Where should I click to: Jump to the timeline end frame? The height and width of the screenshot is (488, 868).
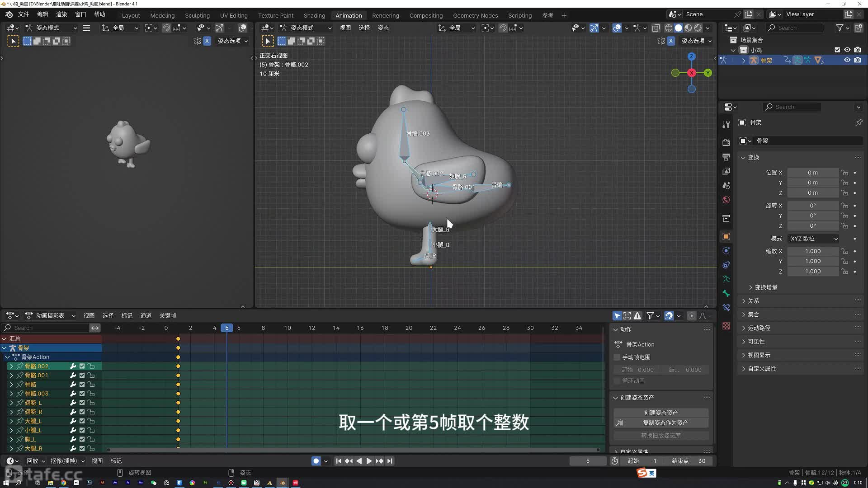pyautogui.click(x=390, y=461)
